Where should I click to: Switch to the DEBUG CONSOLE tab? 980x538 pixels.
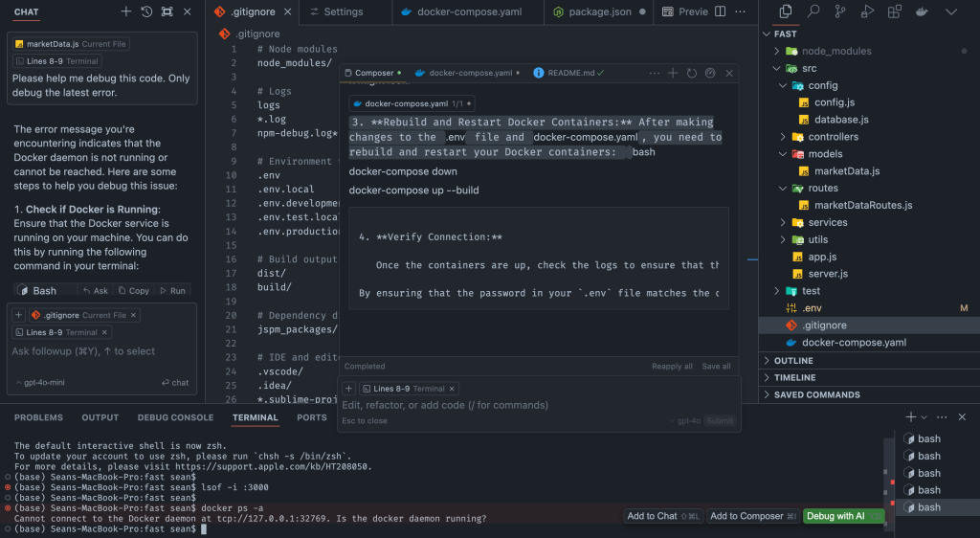click(176, 417)
